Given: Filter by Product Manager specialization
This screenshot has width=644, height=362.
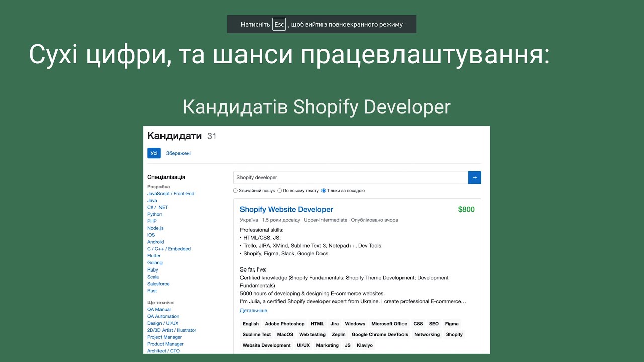Looking at the screenshot, I should click(165, 344).
